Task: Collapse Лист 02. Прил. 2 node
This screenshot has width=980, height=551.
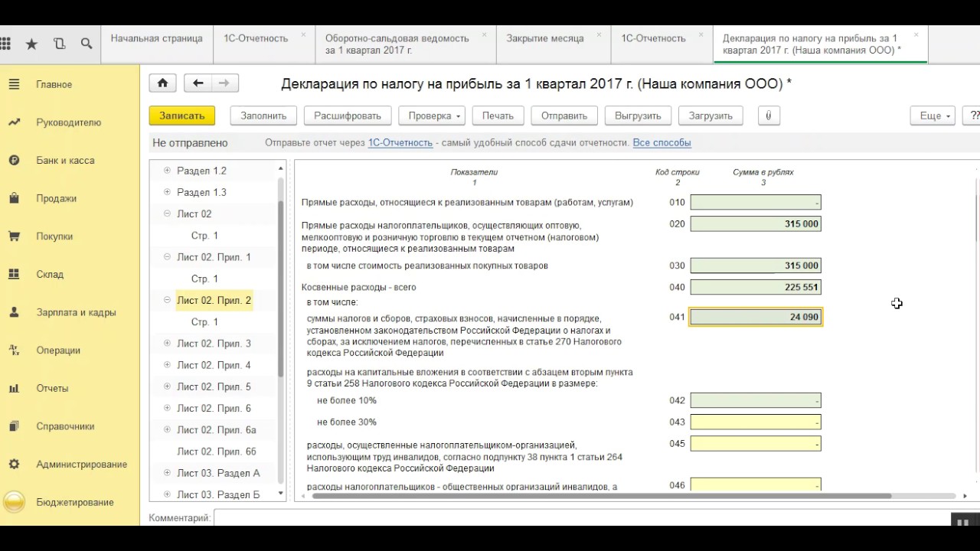Action: [167, 300]
